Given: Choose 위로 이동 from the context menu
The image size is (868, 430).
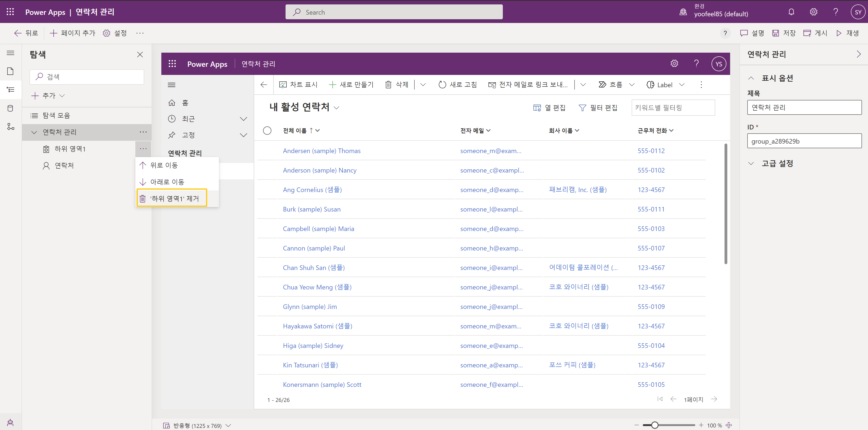Looking at the screenshot, I should 177,165.
